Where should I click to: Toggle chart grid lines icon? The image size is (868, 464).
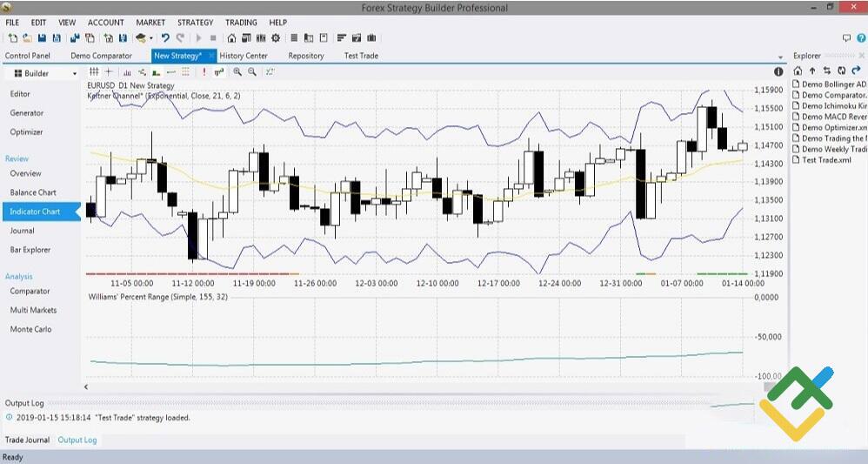(x=94, y=72)
